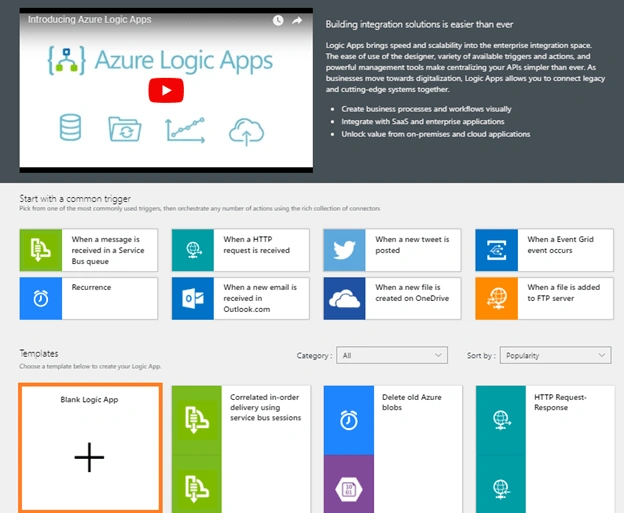
Task: Open the Category dropdown set to All
Action: point(392,355)
